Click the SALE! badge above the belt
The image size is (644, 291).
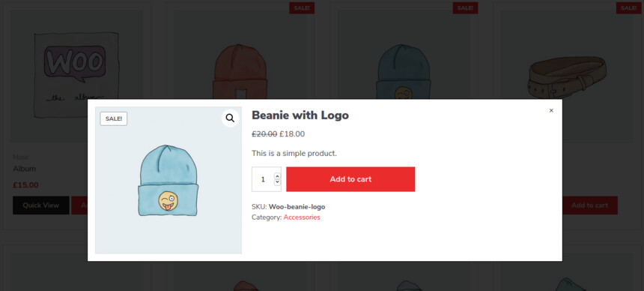628,7
